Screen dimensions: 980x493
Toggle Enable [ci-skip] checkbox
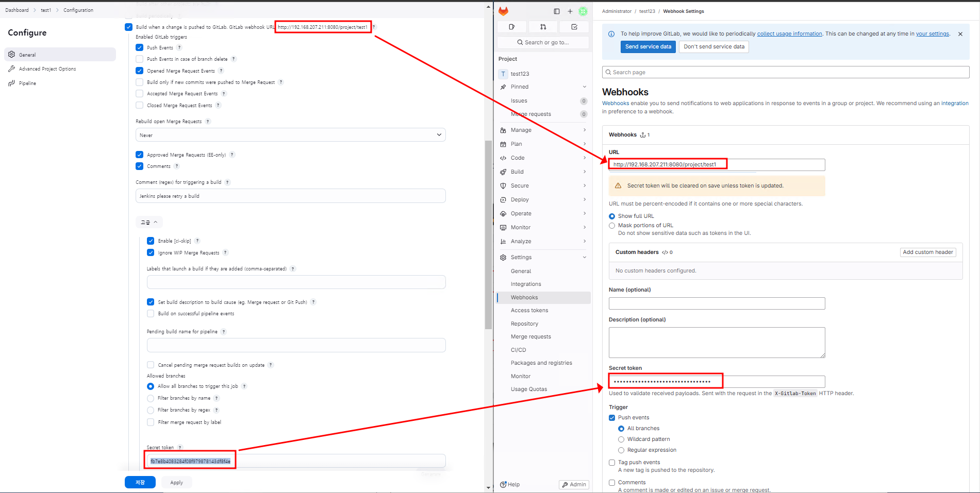tap(151, 241)
